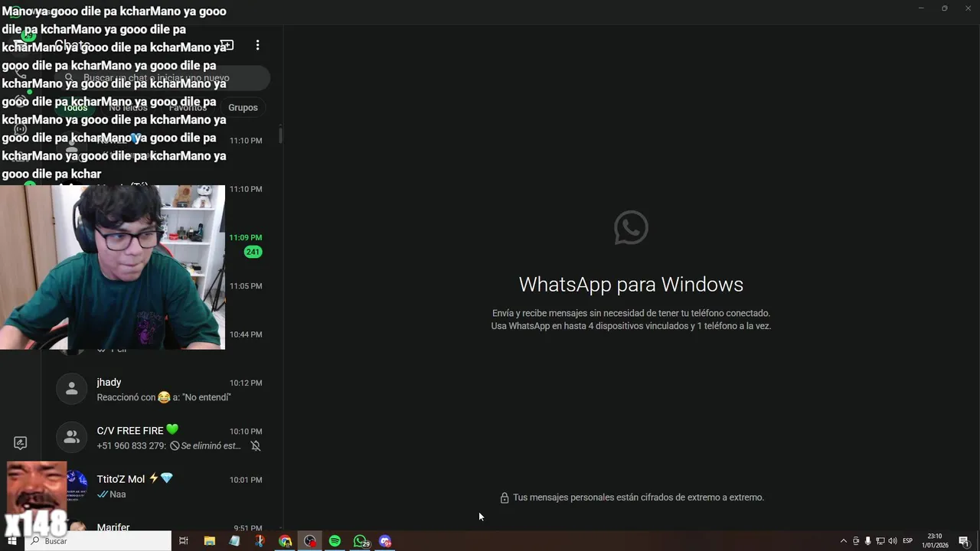Viewport: 980px width, 551px height.
Task: Open the Windows Start menu
Action: click(x=11, y=541)
